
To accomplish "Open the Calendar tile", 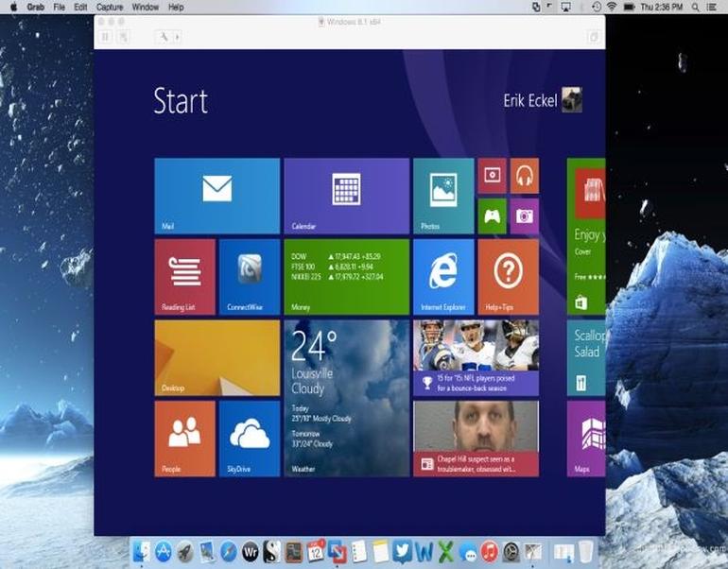I will coord(346,196).
